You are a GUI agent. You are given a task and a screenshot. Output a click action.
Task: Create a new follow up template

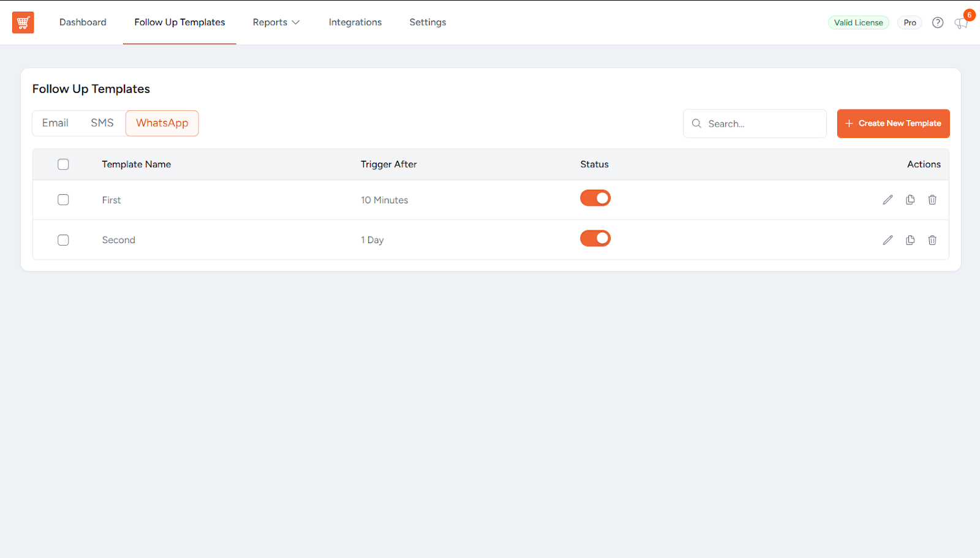click(x=893, y=123)
